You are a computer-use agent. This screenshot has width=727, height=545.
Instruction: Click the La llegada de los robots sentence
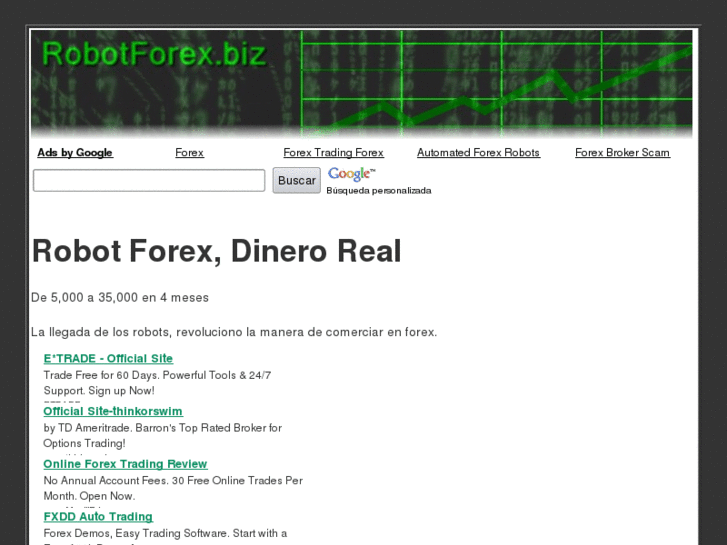tap(234, 332)
